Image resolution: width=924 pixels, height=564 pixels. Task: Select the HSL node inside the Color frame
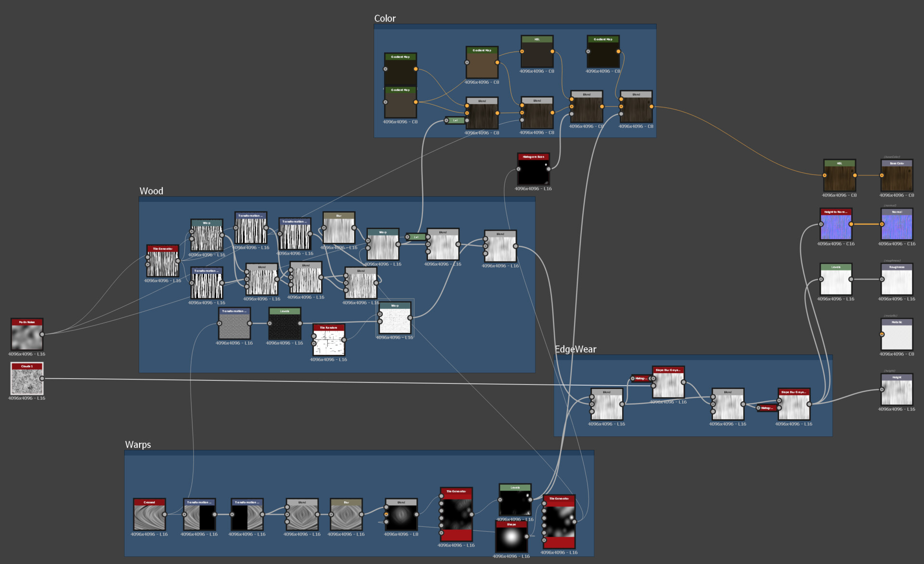(537, 52)
